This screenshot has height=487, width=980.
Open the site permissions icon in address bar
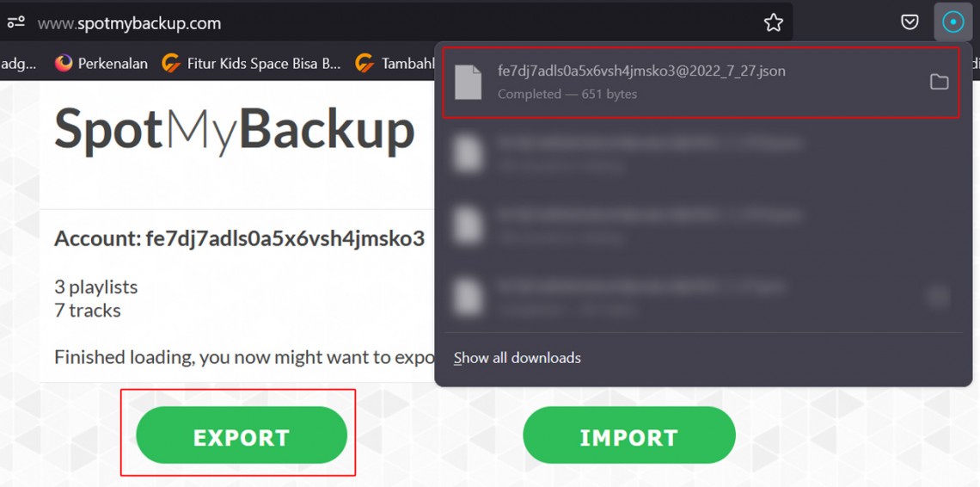[15, 23]
